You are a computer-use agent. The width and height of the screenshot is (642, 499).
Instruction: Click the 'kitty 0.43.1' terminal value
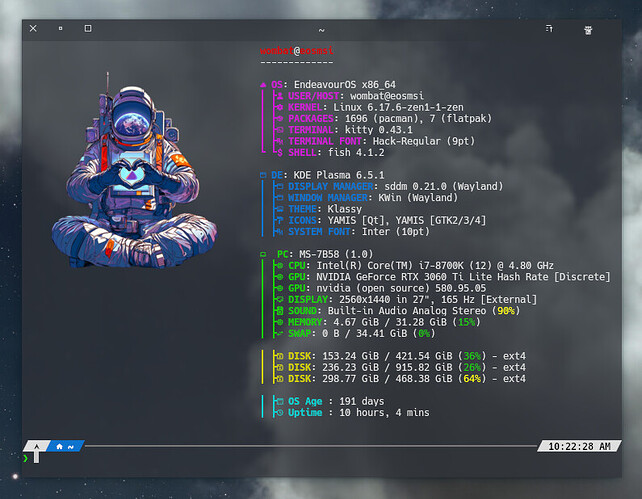(378, 130)
